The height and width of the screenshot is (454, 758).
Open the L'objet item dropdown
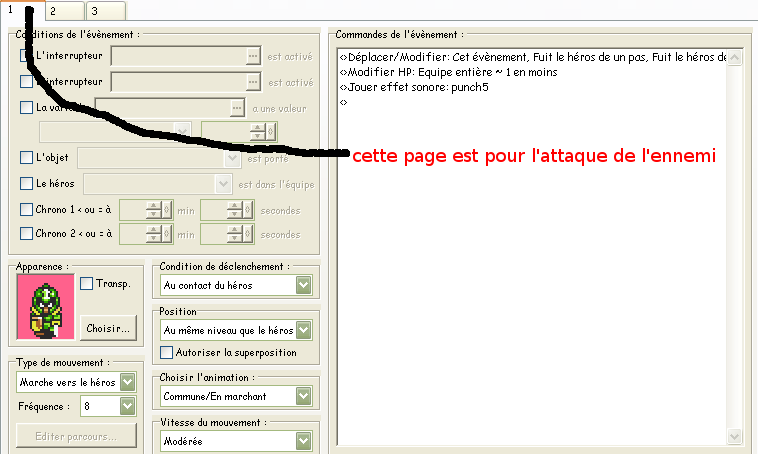[x=232, y=158]
